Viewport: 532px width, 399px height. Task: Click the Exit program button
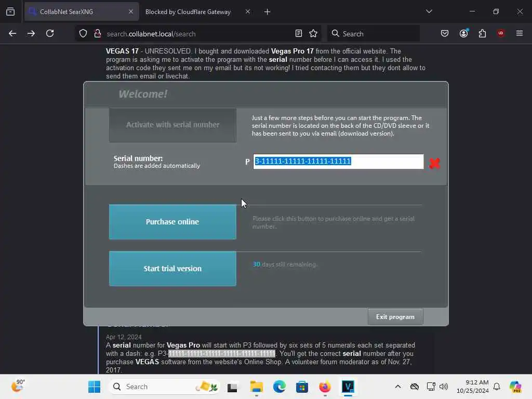[395, 317]
